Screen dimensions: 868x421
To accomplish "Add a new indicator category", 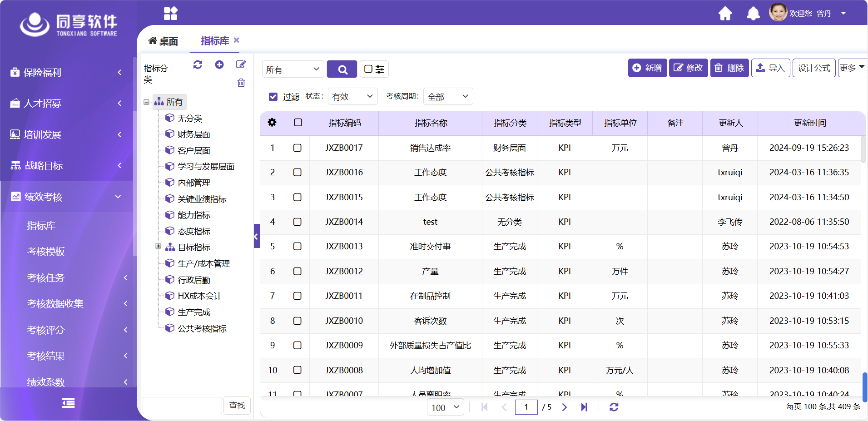I will pyautogui.click(x=219, y=64).
